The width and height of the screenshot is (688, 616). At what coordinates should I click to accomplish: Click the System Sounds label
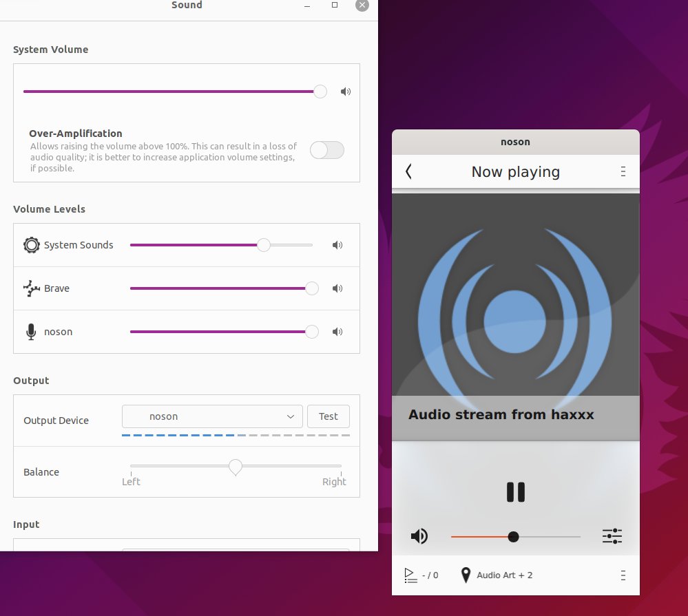79,245
